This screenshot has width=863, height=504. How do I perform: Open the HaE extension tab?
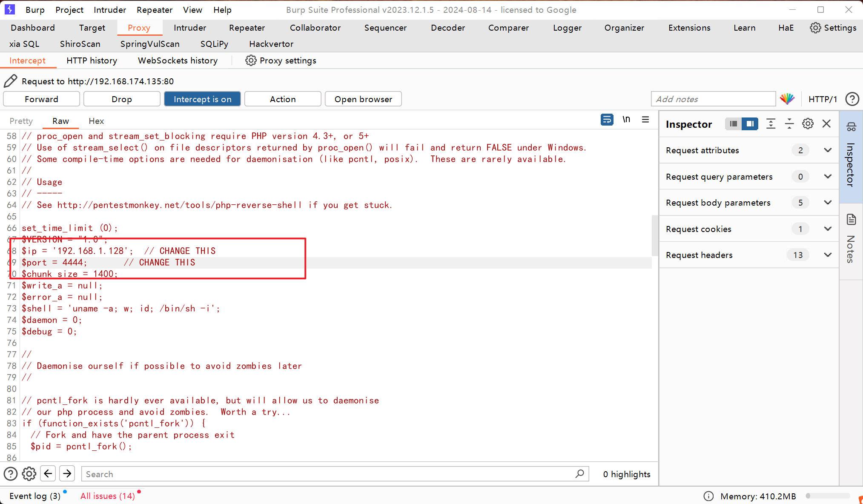[786, 28]
